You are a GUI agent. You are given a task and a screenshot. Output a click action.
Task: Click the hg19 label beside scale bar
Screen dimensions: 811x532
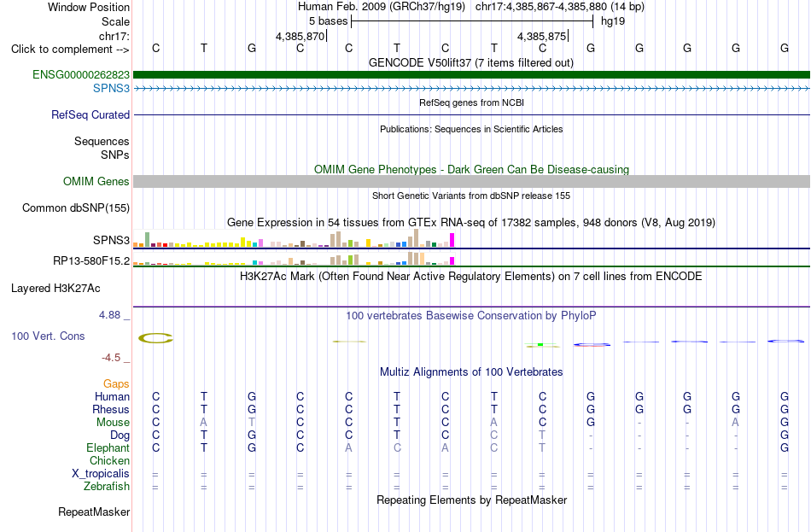[x=613, y=21]
